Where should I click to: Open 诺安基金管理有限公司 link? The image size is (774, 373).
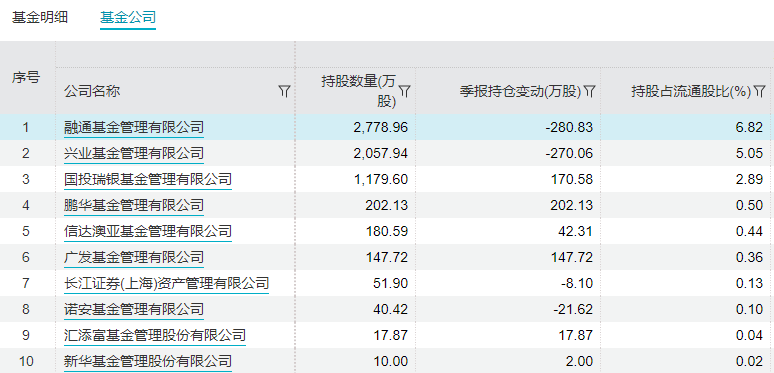(134, 309)
